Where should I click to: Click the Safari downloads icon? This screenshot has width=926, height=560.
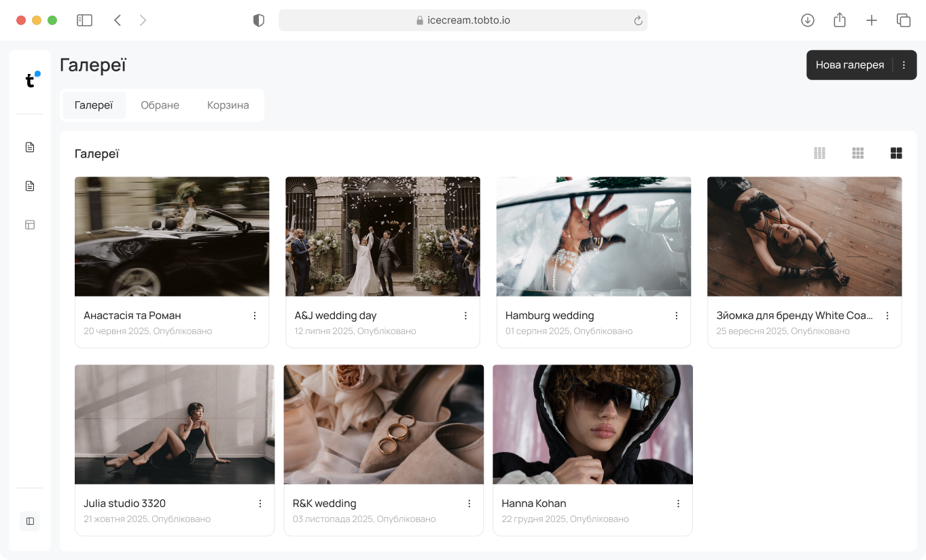pyautogui.click(x=808, y=20)
